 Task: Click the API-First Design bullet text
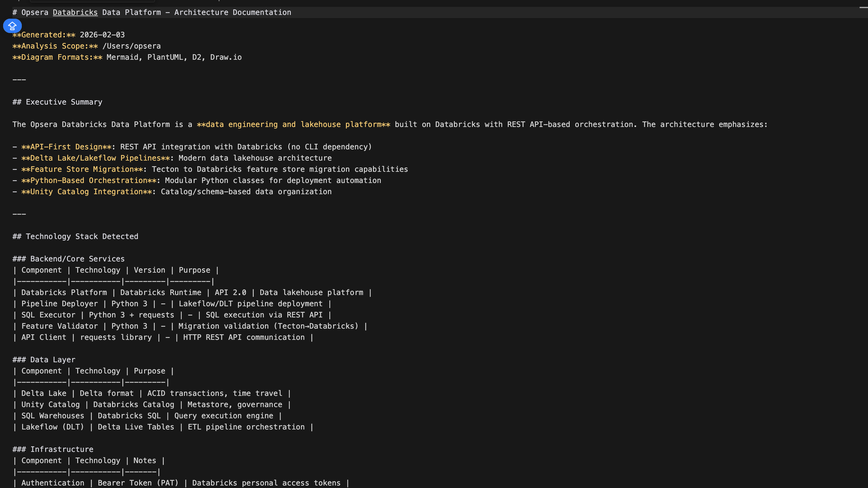tap(66, 147)
